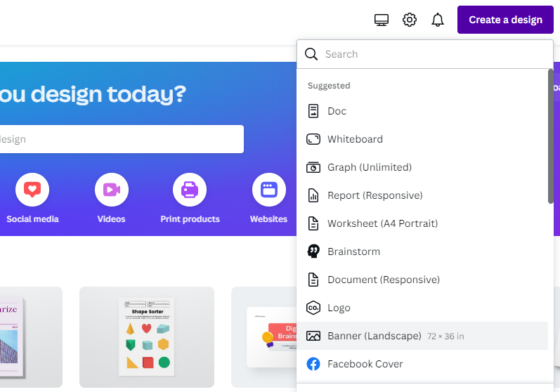Open notifications bell icon
The image size is (560, 392).
(x=438, y=20)
